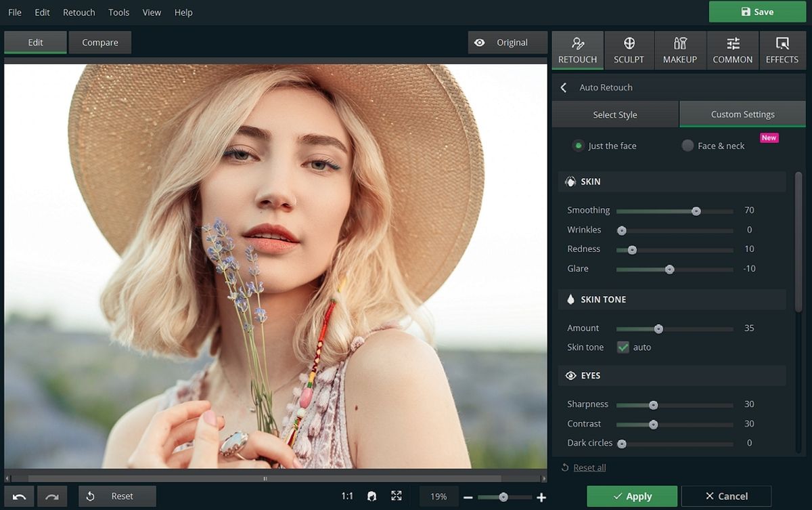Click the face detection icon in bottom bar
This screenshot has width=812, height=510.
point(371,496)
